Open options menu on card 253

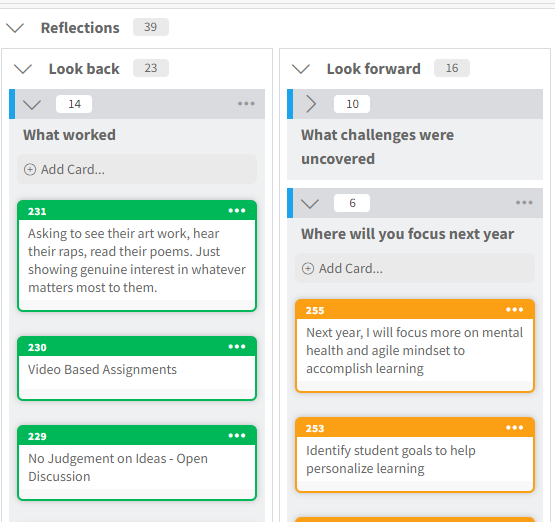click(514, 428)
